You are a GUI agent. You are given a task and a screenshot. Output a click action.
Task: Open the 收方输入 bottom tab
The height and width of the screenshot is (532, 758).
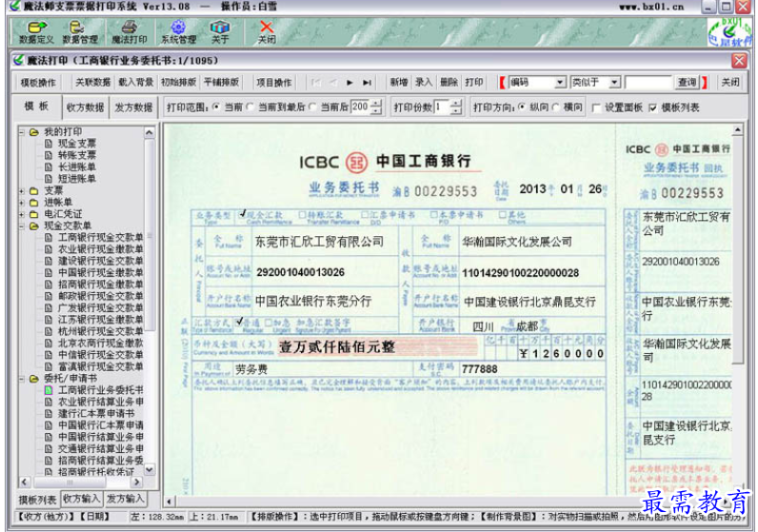[x=81, y=499]
